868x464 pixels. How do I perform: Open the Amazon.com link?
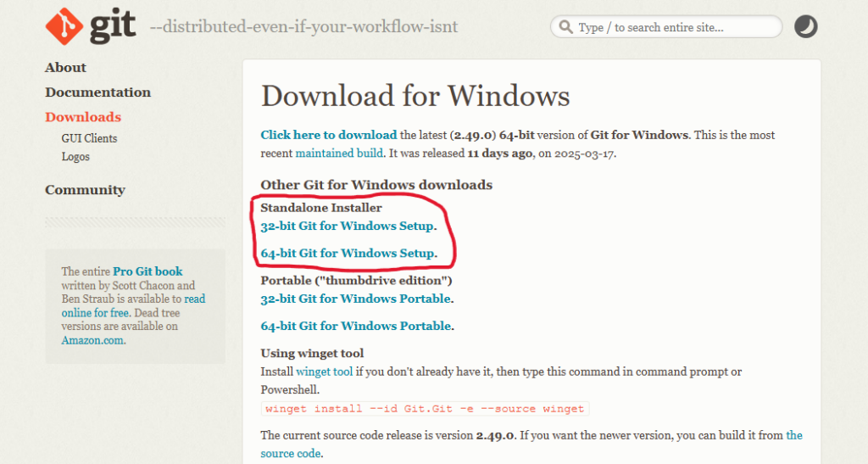[x=92, y=340]
